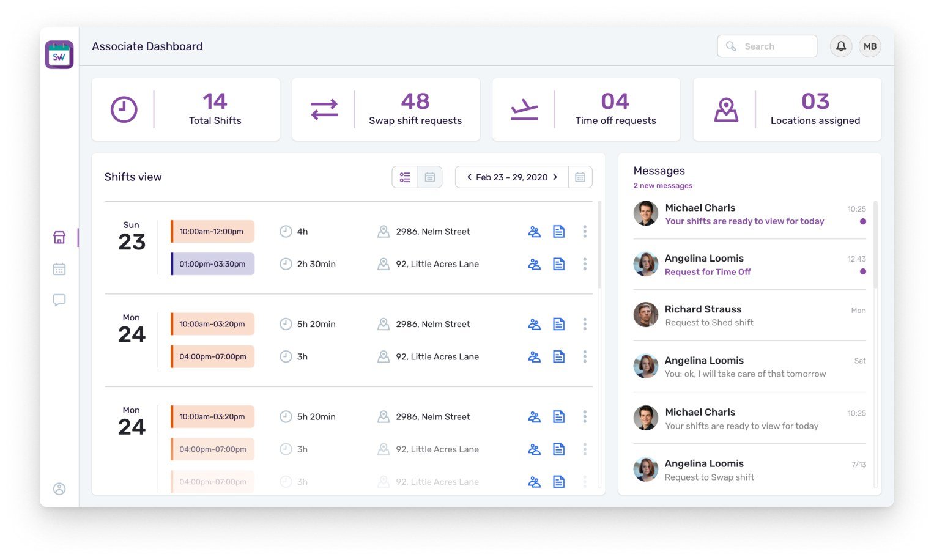
Task: Open the date picker calendar button
Action: 580,177
